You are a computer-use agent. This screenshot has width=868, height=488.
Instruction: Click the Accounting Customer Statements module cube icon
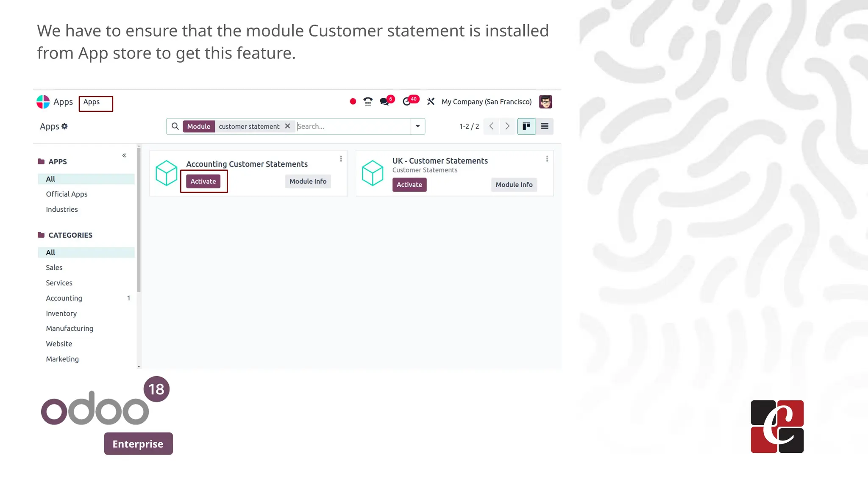tap(166, 173)
